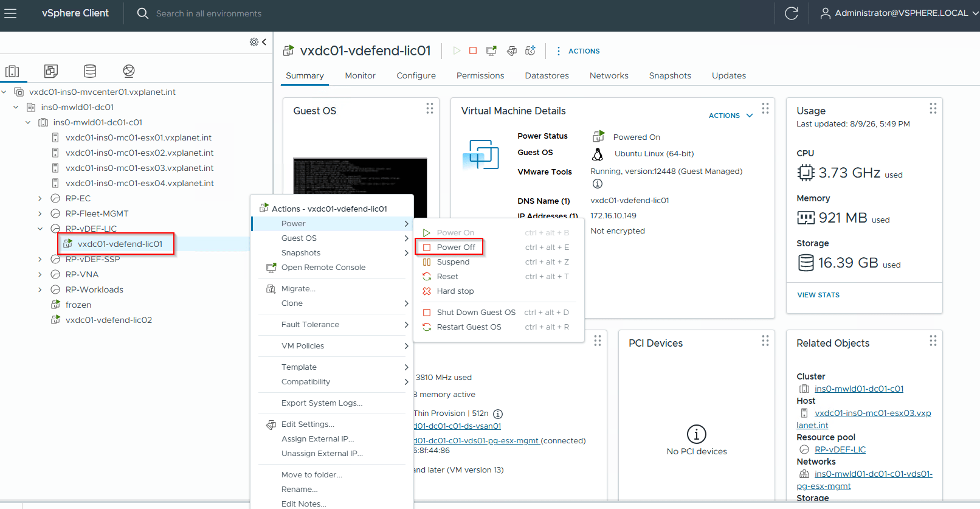Switch to the Monitor tab
The height and width of the screenshot is (509, 980).
[360, 75]
